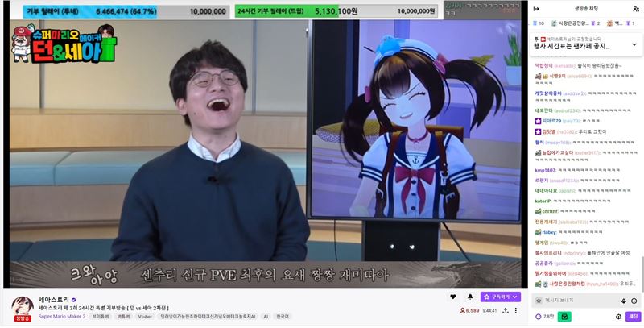Click username 게맛살이좋아 in chat
Viewport: 644px width, 328px height.
point(547,93)
